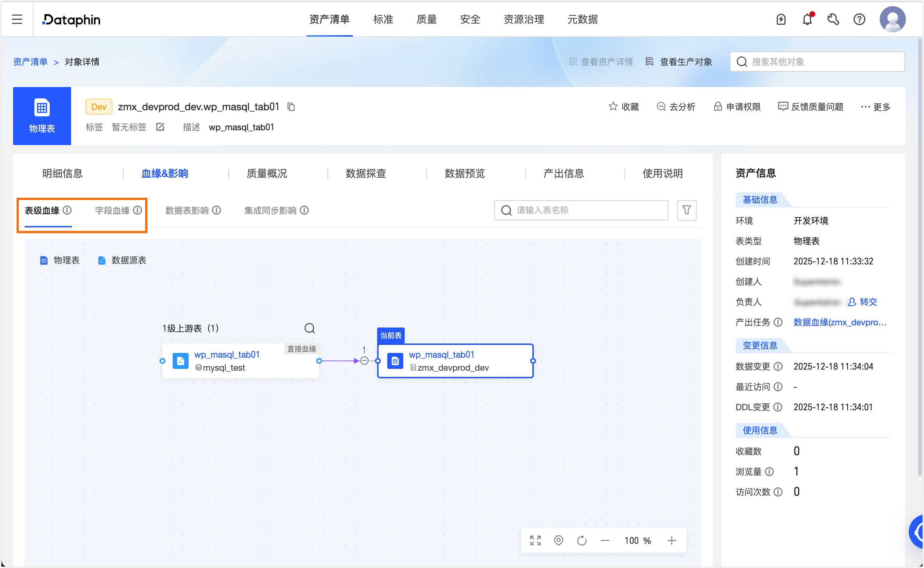Collapse upstream node with minus circle
This screenshot has height=568, width=924.
[x=364, y=361]
